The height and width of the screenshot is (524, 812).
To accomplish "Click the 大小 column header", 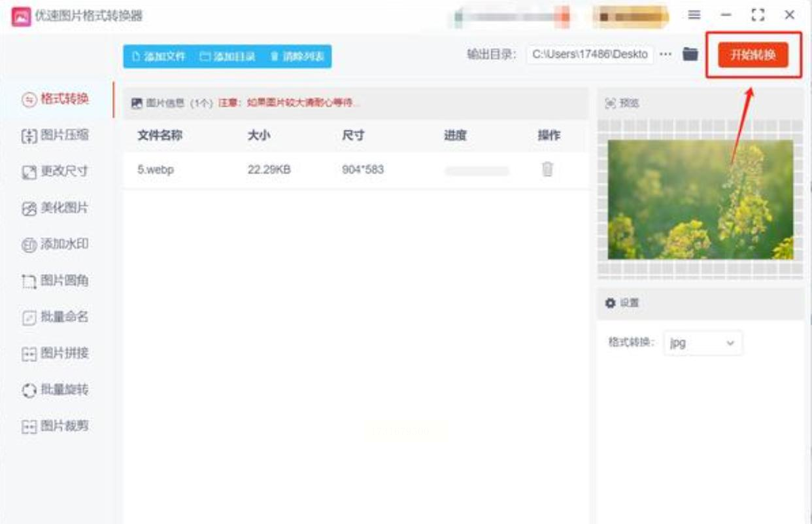I will [x=259, y=135].
